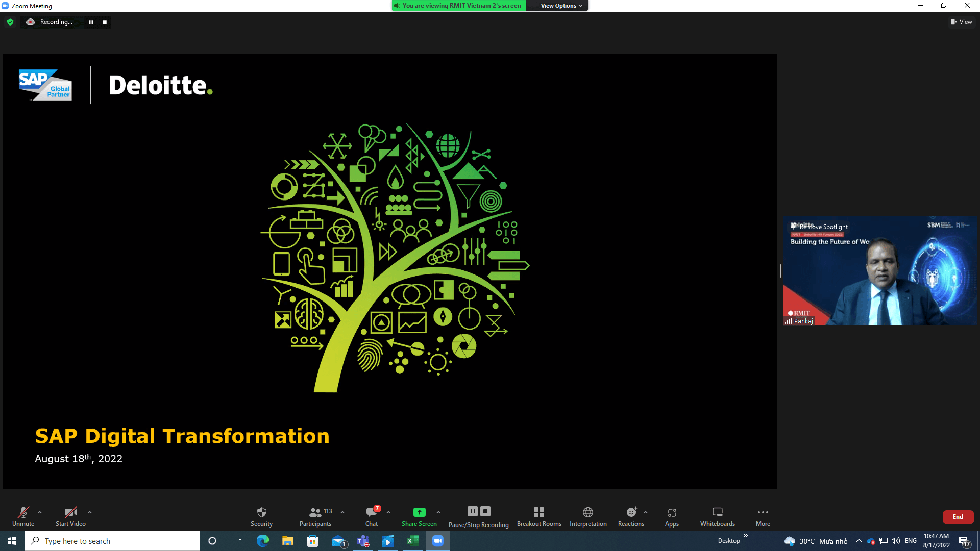Viewport: 980px width, 551px height.
Task: Expand the arrow next to Reactions
Action: click(x=646, y=512)
